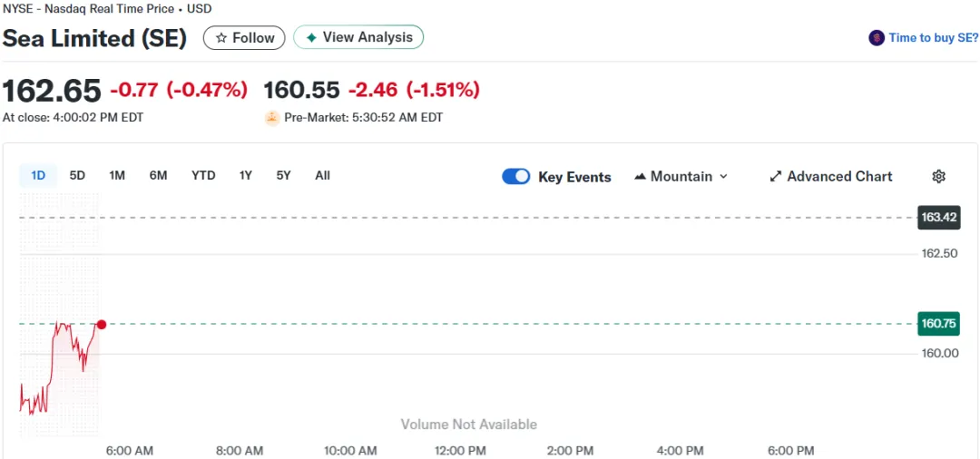The width and height of the screenshot is (980, 459).
Task: Click the Pre-Market sunrise icon
Action: click(272, 117)
